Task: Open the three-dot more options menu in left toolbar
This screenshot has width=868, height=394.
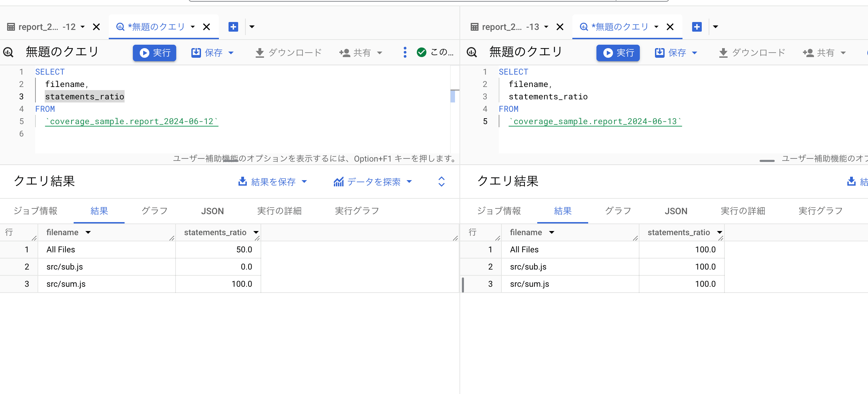Action: pyautogui.click(x=405, y=52)
